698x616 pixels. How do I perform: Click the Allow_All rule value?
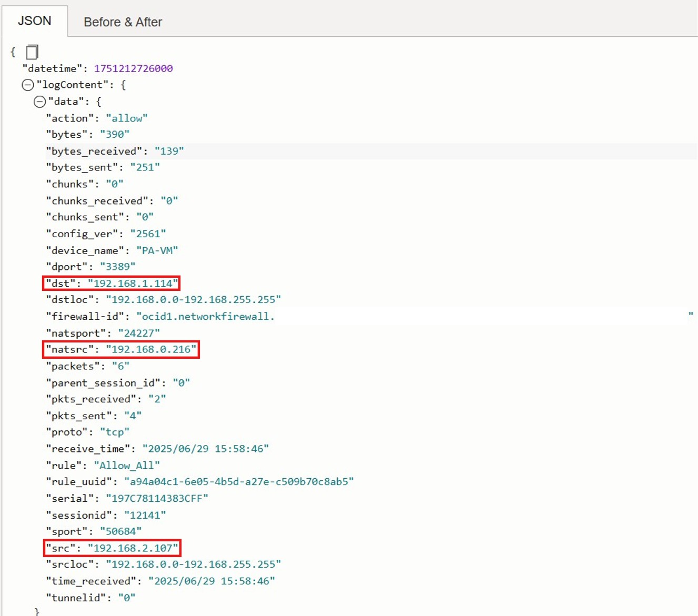126,466
